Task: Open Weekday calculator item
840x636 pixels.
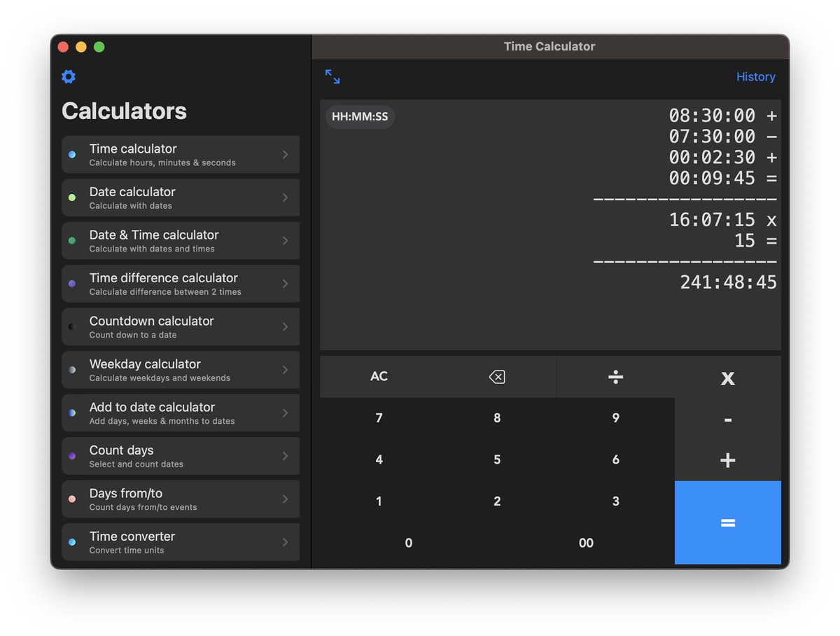Action: 181,370
